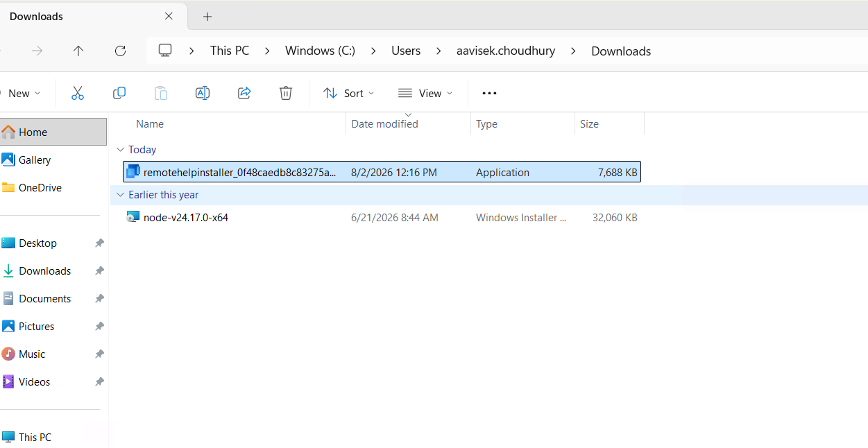Viewport: 868px width, 448px height.
Task: Collapse the Earlier this year group
Action: click(x=121, y=195)
